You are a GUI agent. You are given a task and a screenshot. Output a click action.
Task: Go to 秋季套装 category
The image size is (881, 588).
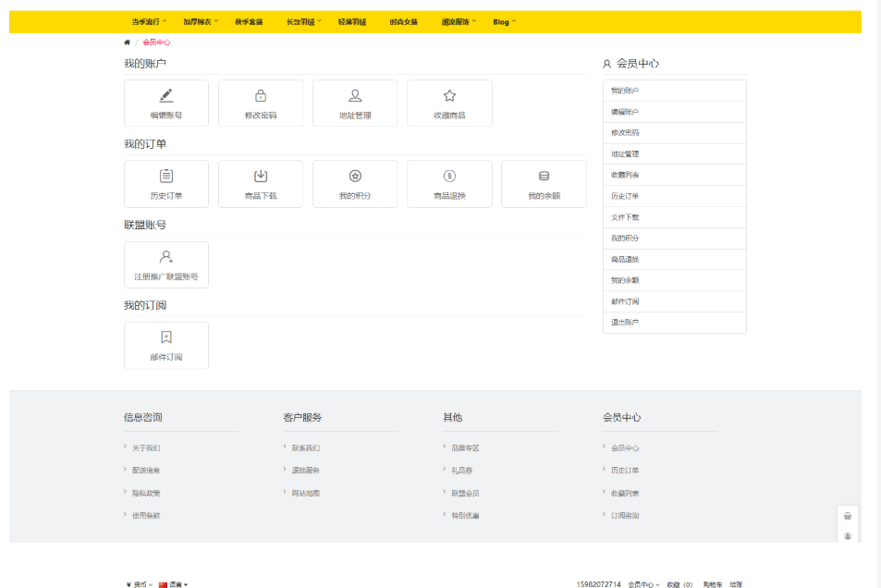249,22
